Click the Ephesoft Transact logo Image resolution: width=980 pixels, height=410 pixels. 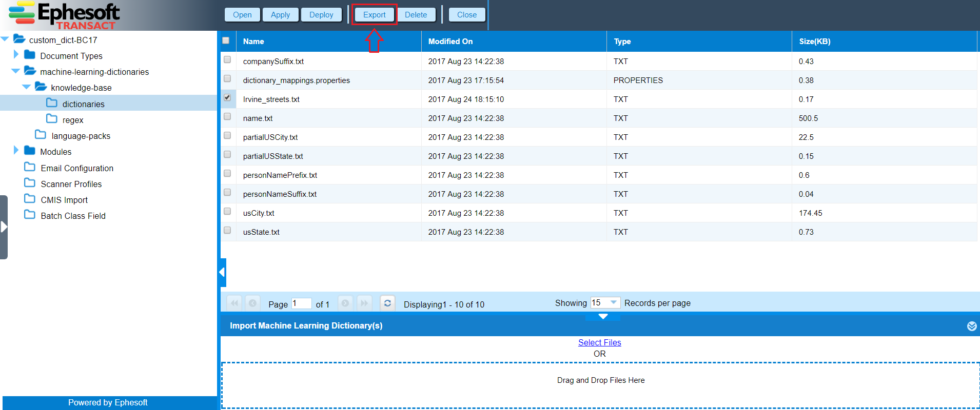[65, 15]
